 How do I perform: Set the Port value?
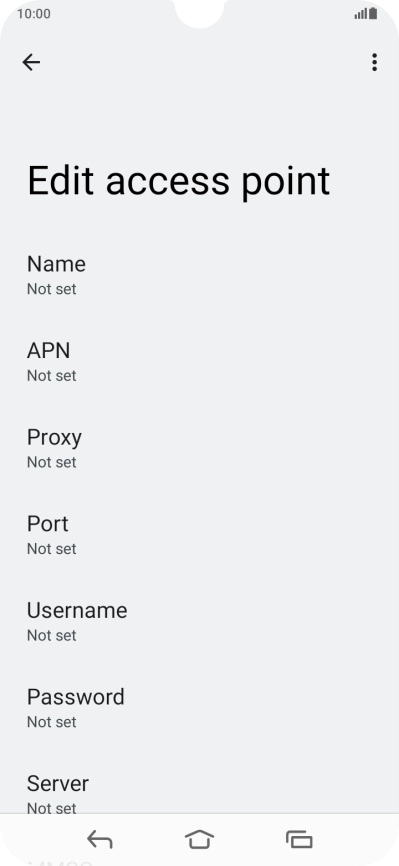pyautogui.click(x=200, y=535)
